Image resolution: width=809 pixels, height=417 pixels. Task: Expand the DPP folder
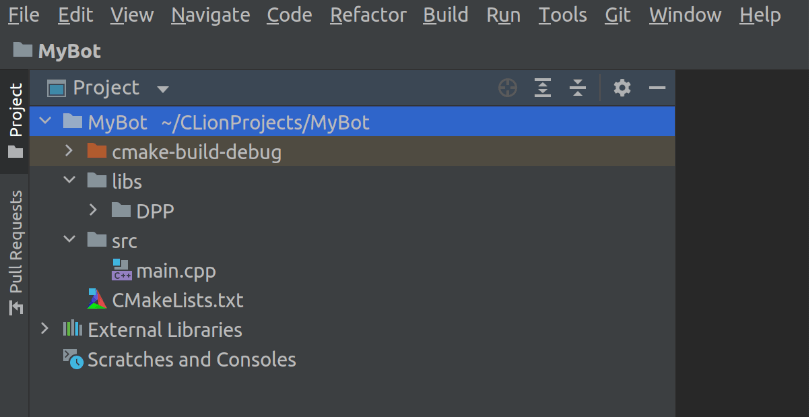(93, 211)
